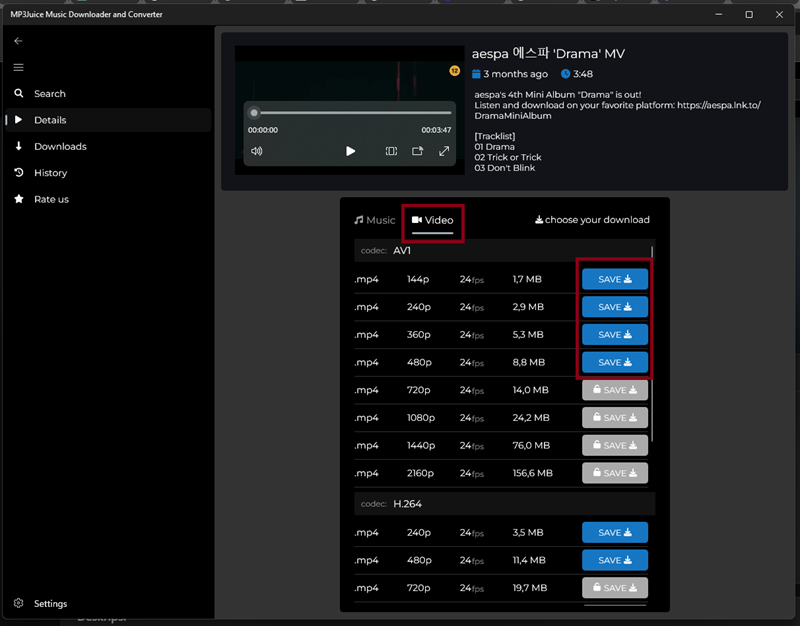
Task: Open the Downloads sidebar arrow icon
Action: pos(19,146)
